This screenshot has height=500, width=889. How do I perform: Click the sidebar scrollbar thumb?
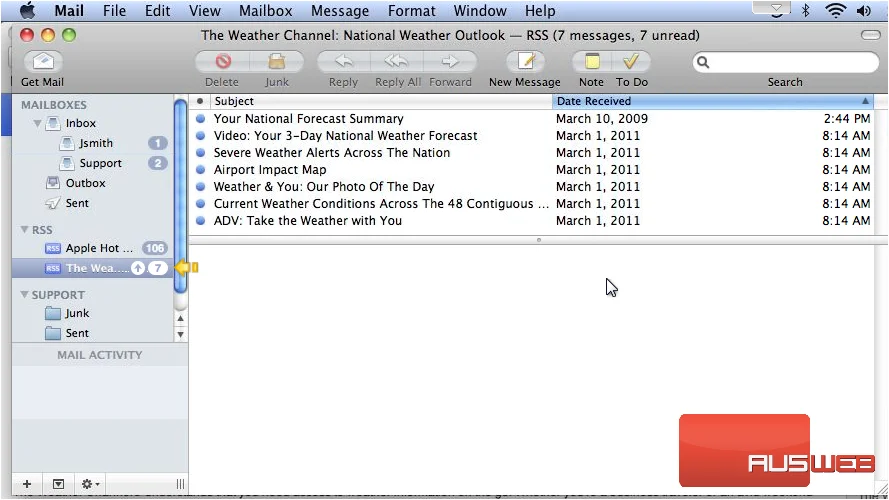(x=180, y=196)
